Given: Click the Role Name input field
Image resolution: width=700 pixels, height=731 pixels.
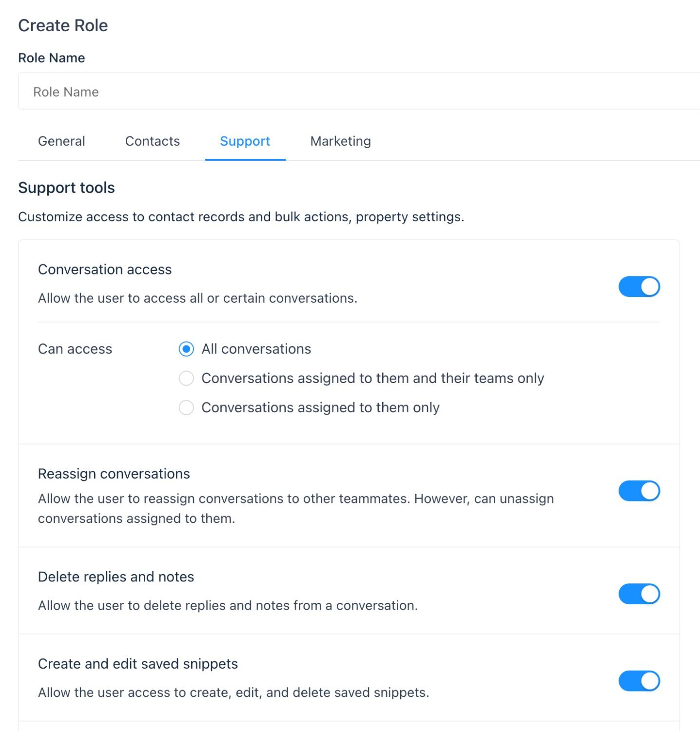Looking at the screenshot, I should [359, 91].
